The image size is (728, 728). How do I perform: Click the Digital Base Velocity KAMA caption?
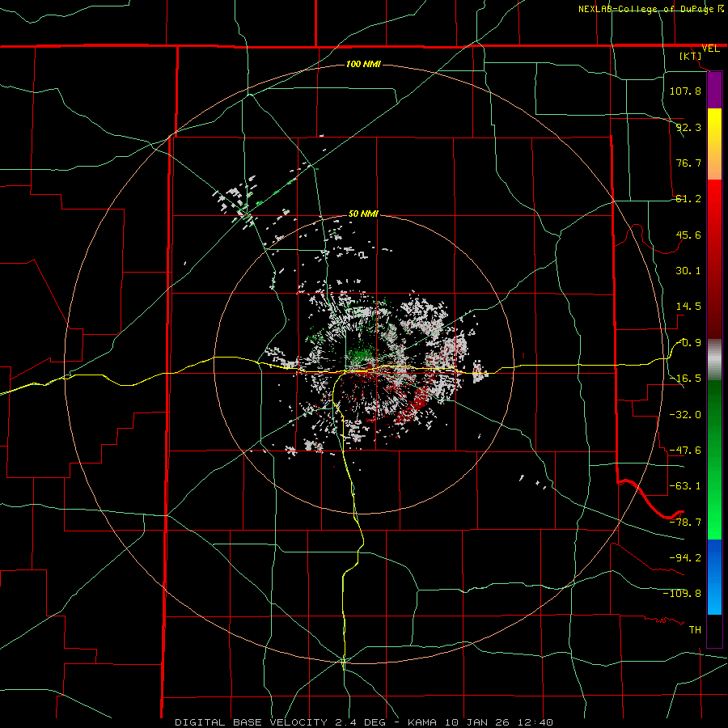click(364, 722)
